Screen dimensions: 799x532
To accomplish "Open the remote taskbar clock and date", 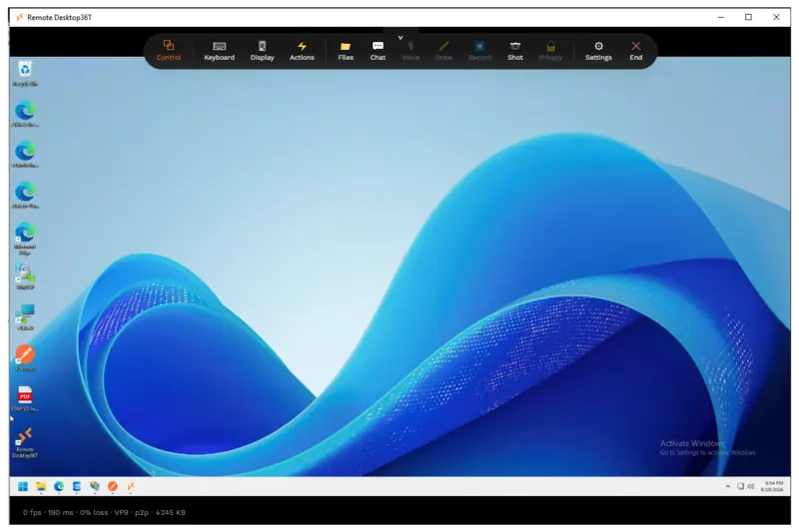I will click(772, 486).
